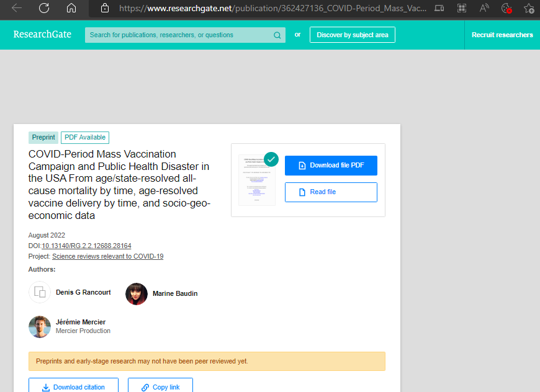Click the Mercier Production affiliation text
This screenshot has width=540, height=392.
click(83, 331)
